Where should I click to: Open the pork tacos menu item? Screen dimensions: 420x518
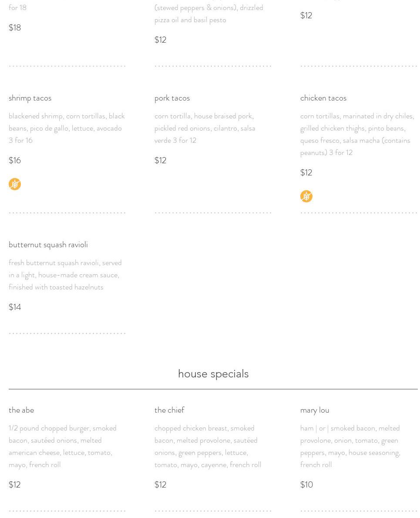[x=172, y=98]
